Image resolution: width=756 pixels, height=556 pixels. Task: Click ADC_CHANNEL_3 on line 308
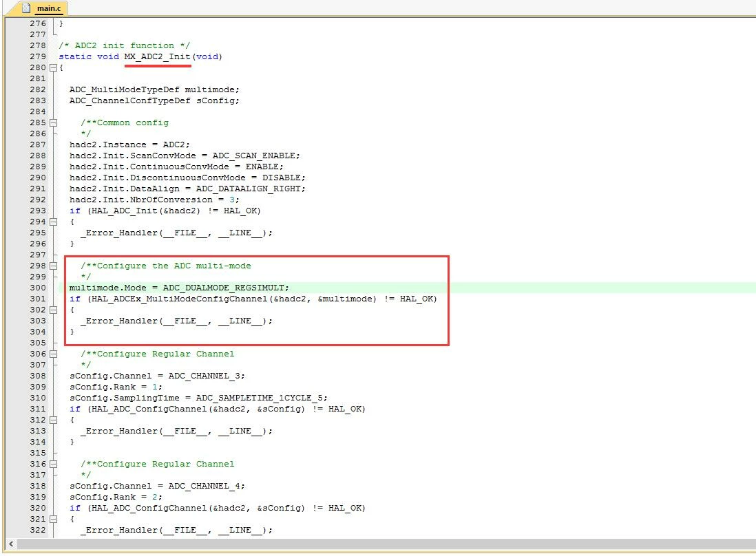[x=204, y=376]
